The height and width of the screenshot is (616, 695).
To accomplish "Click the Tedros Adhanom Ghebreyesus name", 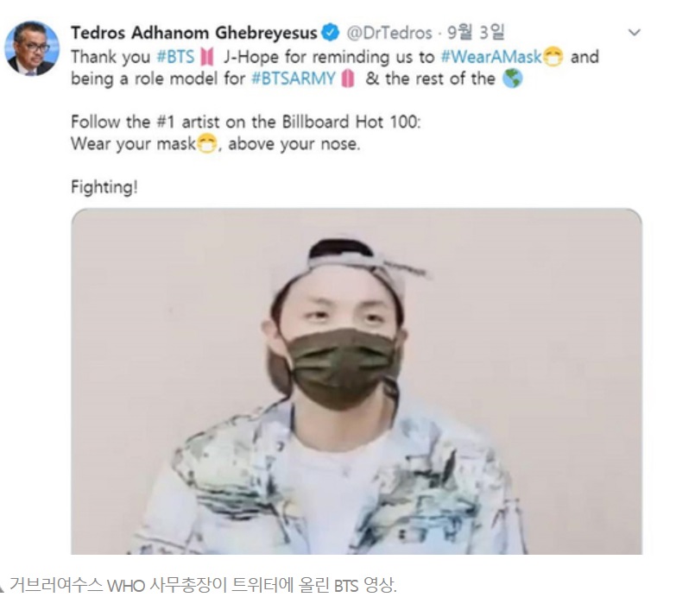I will (x=194, y=33).
